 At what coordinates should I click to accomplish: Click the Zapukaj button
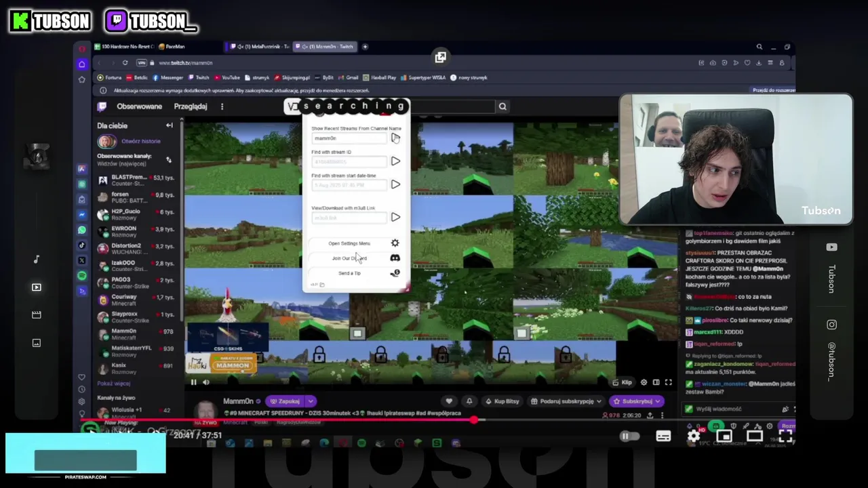coord(284,401)
